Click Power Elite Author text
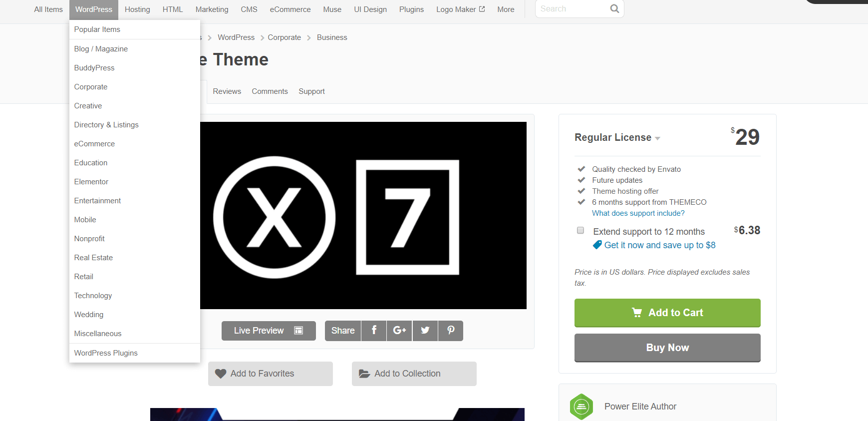The width and height of the screenshot is (868, 421). tap(640, 407)
